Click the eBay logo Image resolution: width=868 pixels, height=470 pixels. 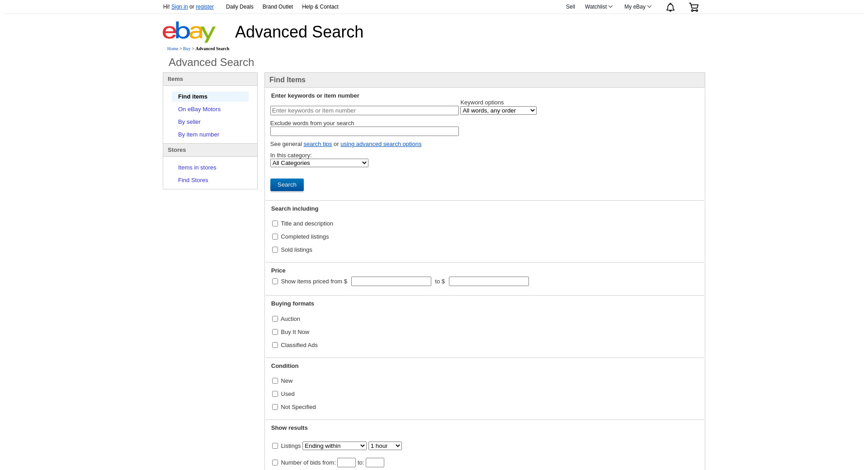tap(189, 32)
